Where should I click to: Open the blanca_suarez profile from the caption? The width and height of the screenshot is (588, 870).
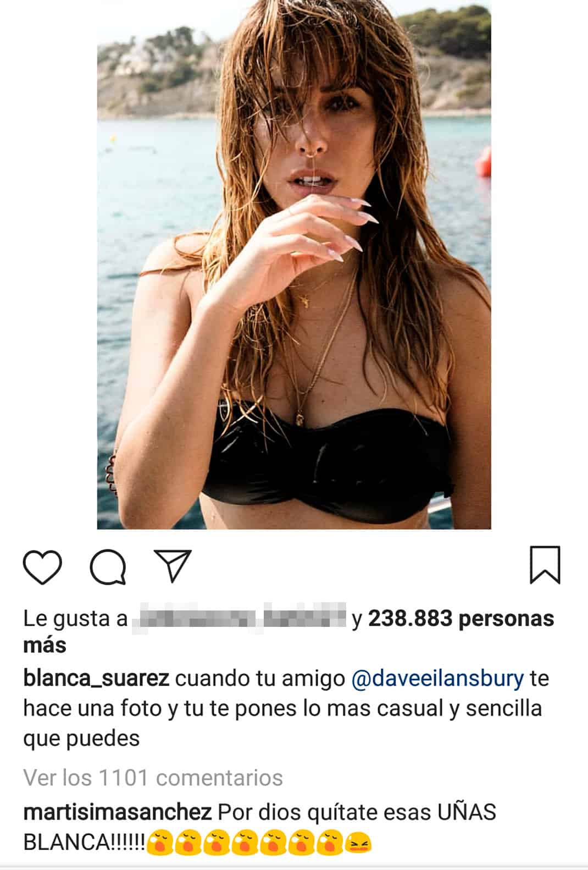pos(96,679)
